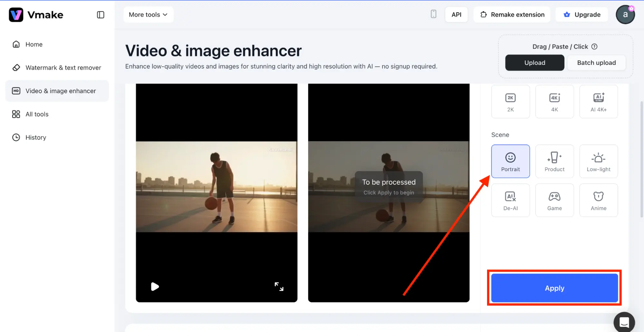Click the To be processed preview
The image size is (644, 332).
[x=389, y=187]
